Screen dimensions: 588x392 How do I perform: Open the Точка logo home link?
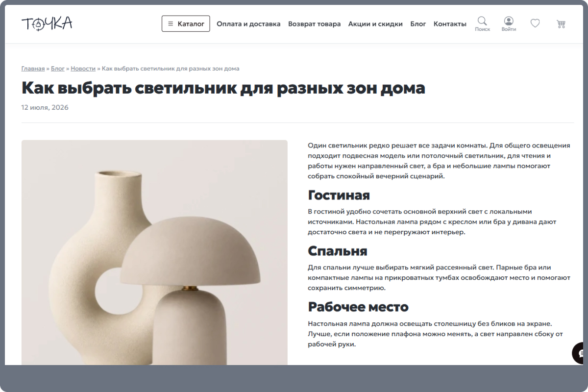(47, 23)
